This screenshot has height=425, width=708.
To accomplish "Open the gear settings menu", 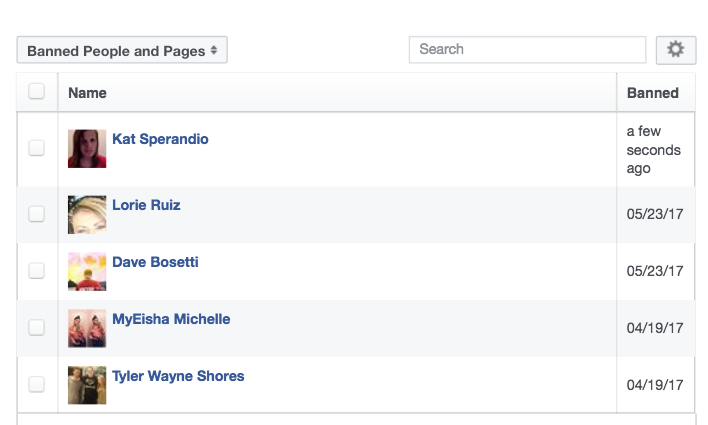I will pyautogui.click(x=676, y=50).
